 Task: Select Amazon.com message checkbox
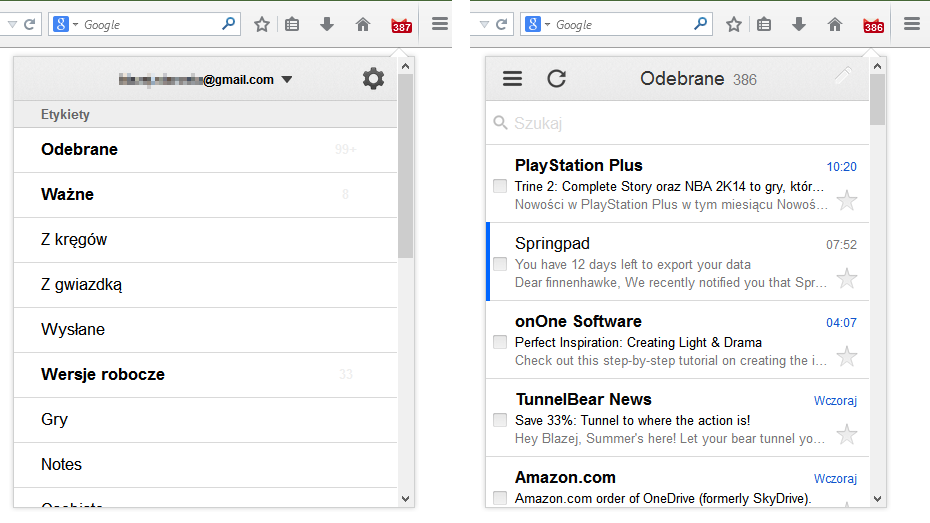pos(500,498)
